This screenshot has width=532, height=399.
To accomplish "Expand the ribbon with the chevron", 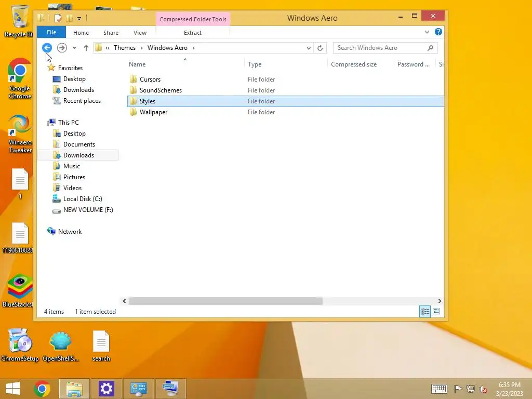I will click(427, 32).
